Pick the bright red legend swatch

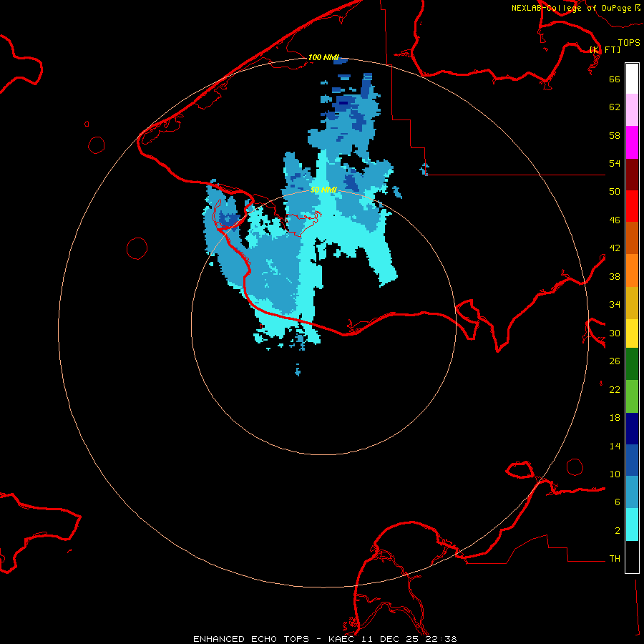tap(632, 206)
